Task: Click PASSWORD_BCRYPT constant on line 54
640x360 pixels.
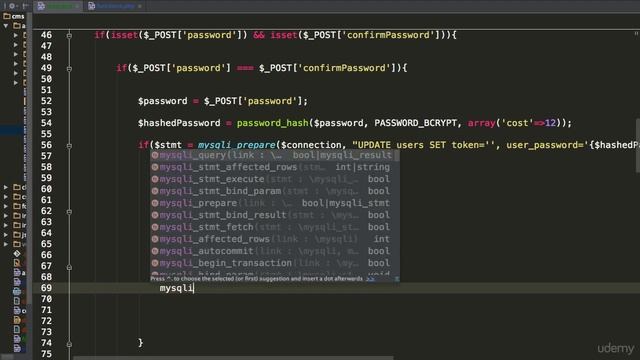Action: click(x=416, y=123)
